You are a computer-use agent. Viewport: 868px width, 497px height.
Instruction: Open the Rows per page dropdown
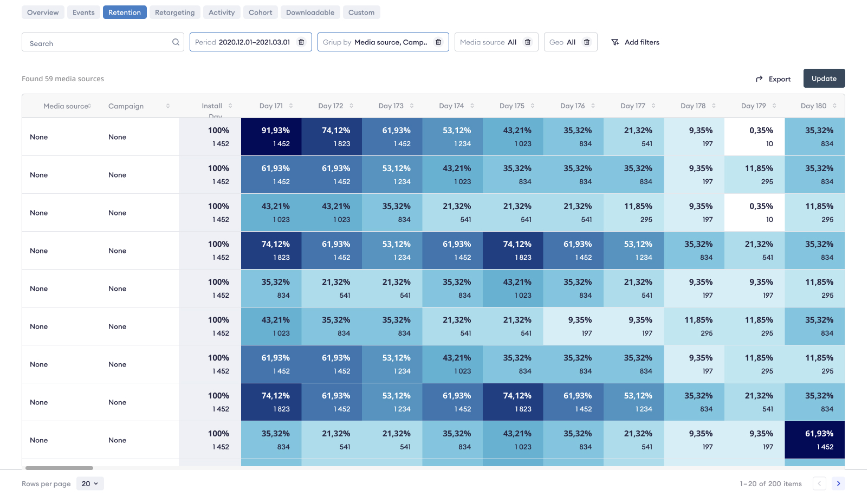coord(90,483)
